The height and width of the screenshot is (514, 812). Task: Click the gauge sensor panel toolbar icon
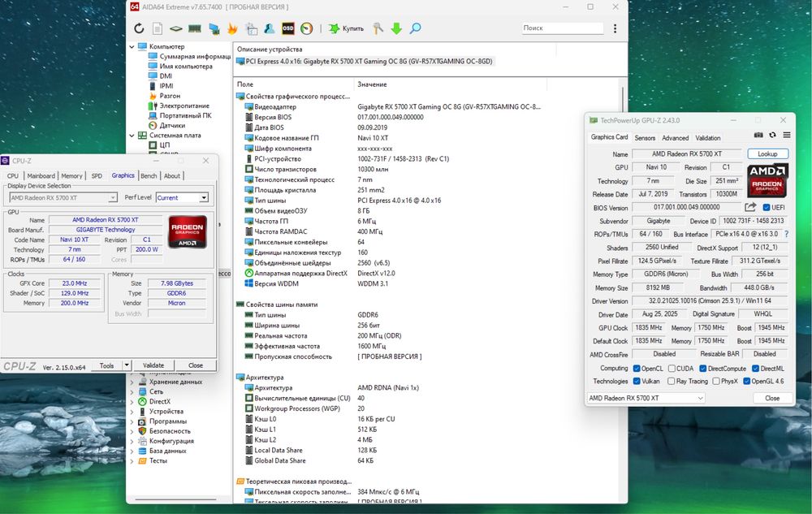tap(307, 28)
